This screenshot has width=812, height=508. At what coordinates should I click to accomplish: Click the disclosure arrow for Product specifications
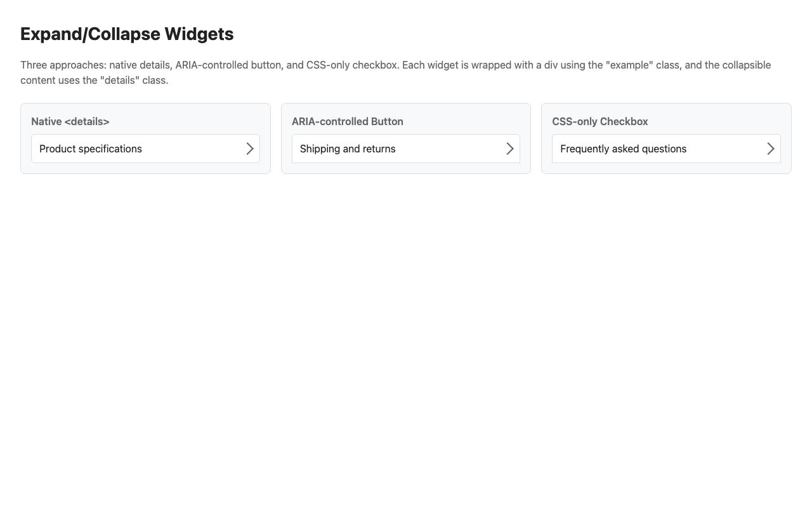(x=250, y=149)
